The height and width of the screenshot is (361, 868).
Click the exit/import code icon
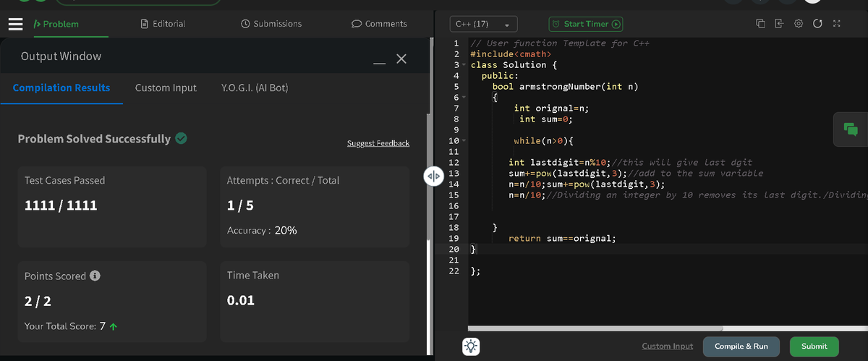click(x=780, y=24)
